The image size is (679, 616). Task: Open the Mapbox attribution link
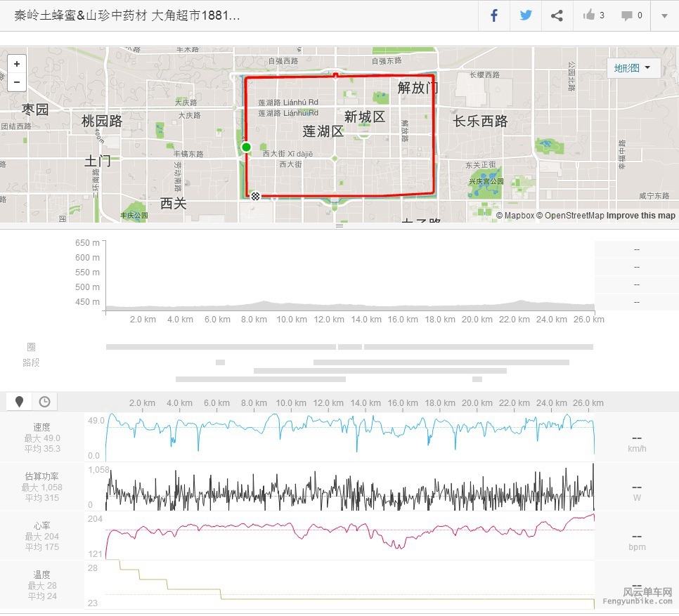pos(519,216)
